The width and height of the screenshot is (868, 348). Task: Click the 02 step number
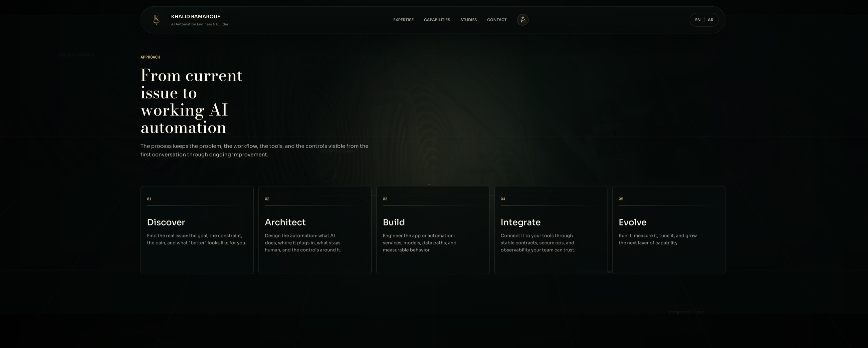point(267,199)
